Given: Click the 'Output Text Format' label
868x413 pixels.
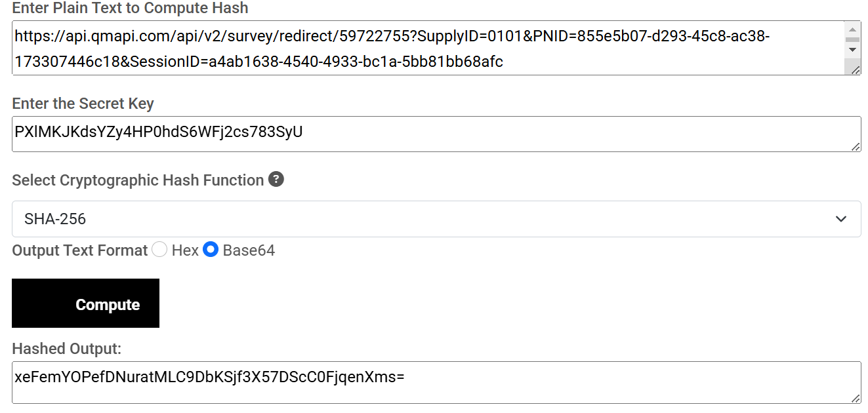Looking at the screenshot, I should [x=79, y=250].
